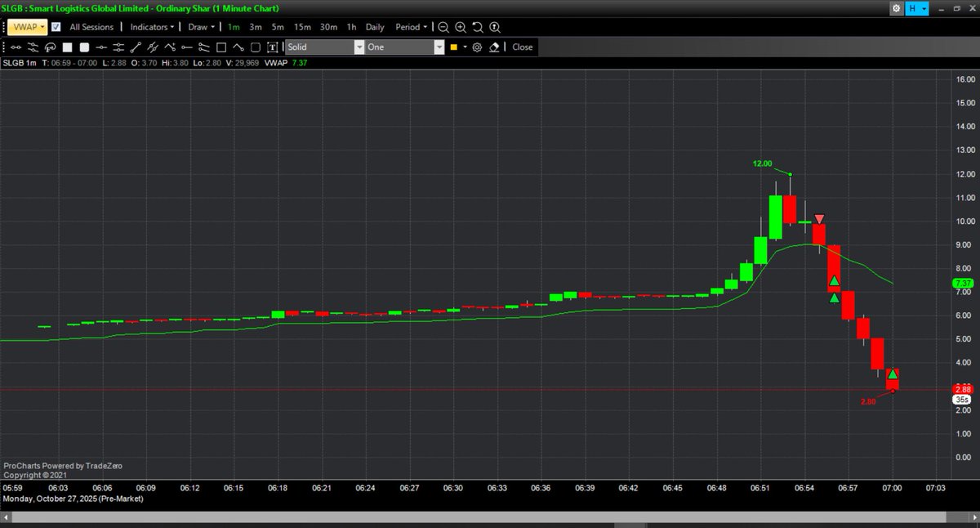Open the yellow drawing color swatch

click(455, 47)
